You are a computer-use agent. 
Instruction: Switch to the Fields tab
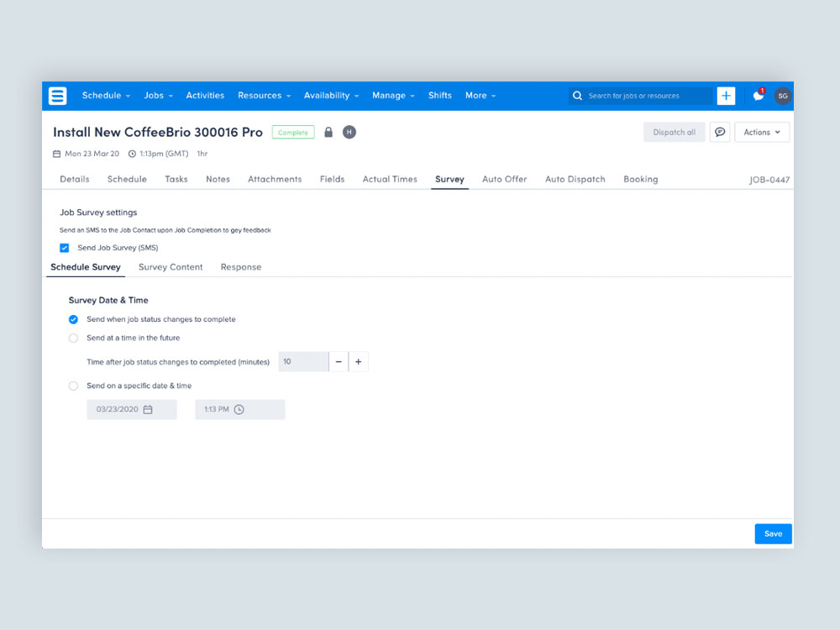coord(332,179)
